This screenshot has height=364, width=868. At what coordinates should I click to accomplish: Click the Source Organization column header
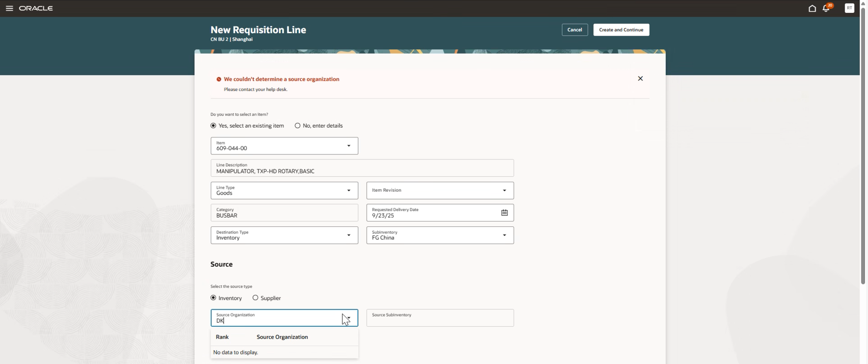coord(282,337)
